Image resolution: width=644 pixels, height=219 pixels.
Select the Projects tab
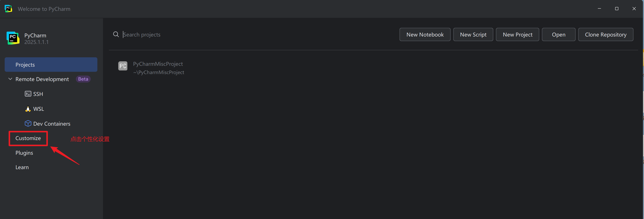[x=51, y=65]
